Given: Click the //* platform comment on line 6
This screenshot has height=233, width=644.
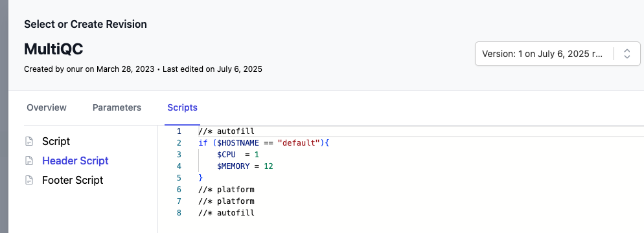Looking at the screenshot, I should coord(226,190).
